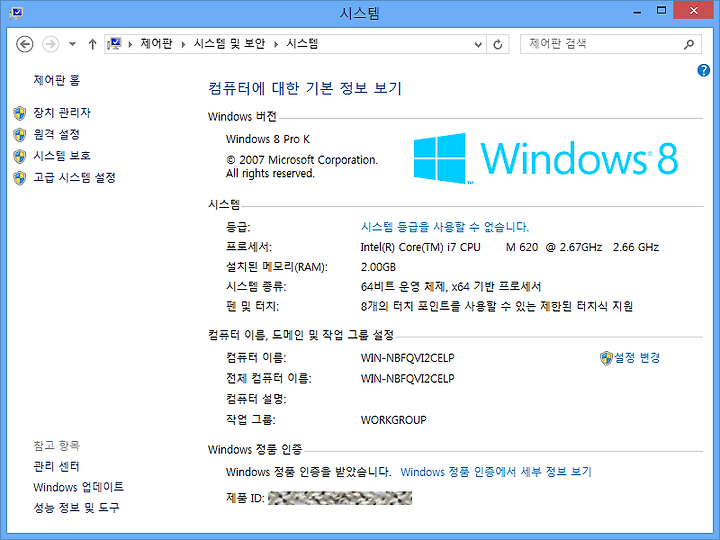The height and width of the screenshot is (540, 720).
Task: Open the address bar history dropdown
Action: (478, 45)
